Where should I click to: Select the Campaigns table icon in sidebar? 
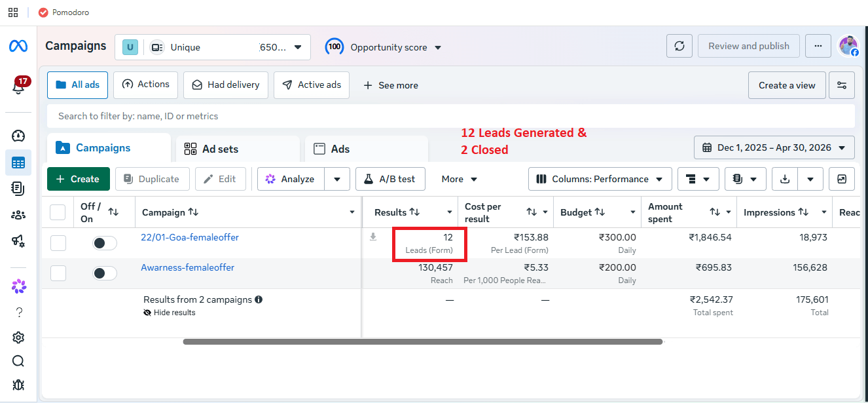pos(18,163)
